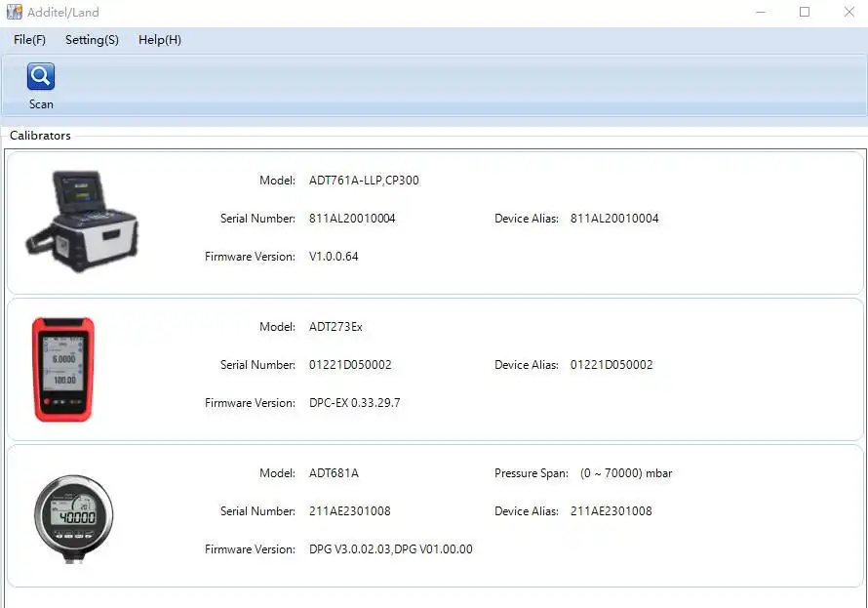Click the Scan magnifier icon

41,77
